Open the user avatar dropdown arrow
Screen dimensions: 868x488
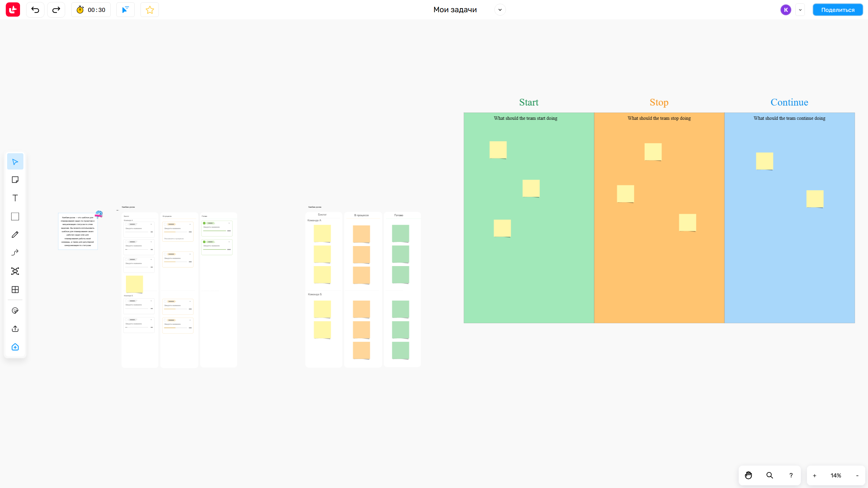[x=800, y=10]
